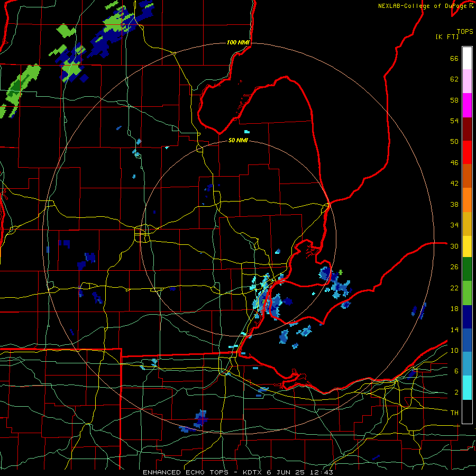Click the dark orange legend swatch
Viewport: 476px width, 476px height.
467,176
